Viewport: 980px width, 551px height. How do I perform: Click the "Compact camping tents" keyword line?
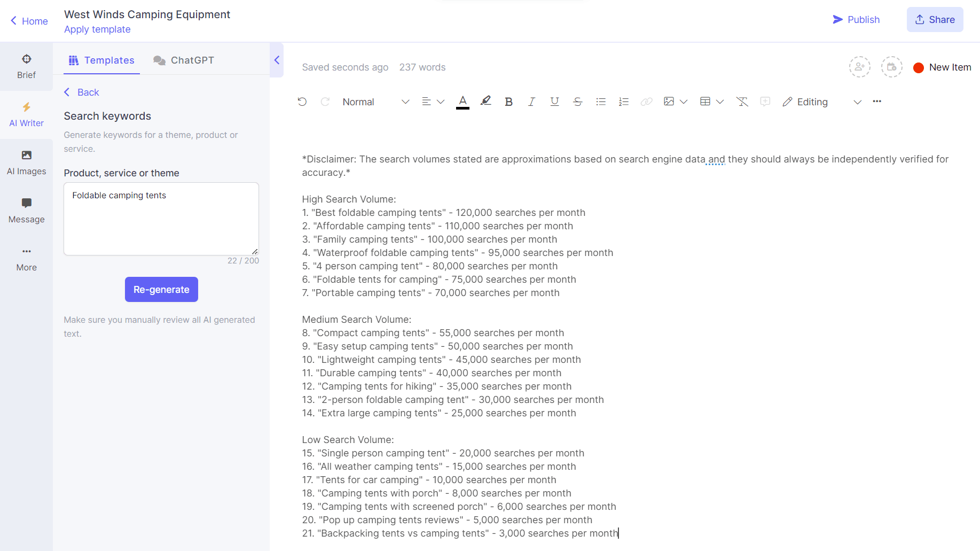[433, 333]
